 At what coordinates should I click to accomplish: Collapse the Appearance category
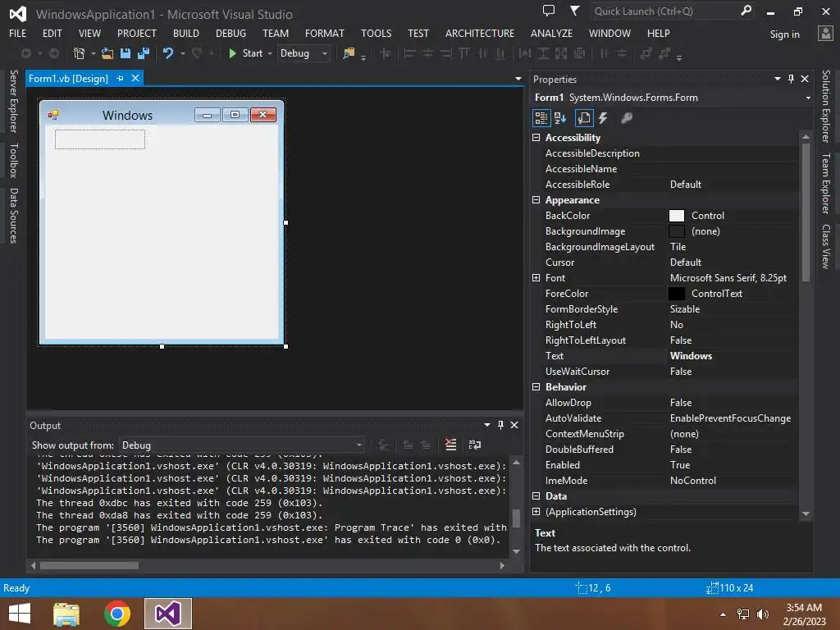point(536,200)
